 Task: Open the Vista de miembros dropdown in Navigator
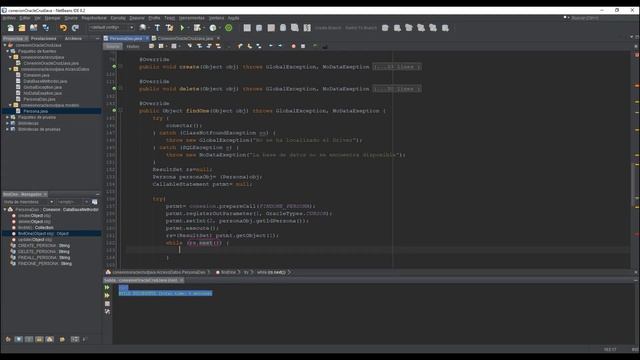coord(28,202)
